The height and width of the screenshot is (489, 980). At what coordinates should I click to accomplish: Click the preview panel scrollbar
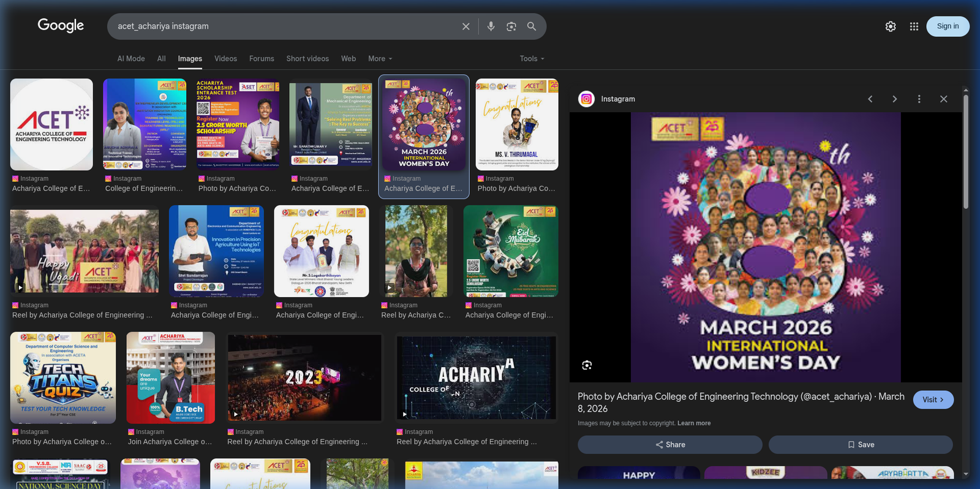tap(966, 152)
